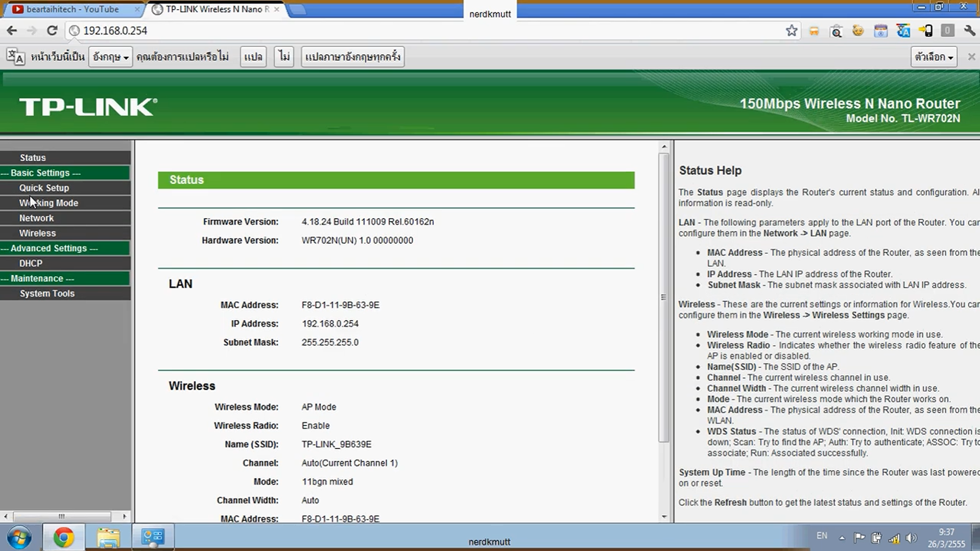Image resolution: width=980 pixels, height=551 pixels.
Task: Click the browser forward arrow
Action: (32, 31)
